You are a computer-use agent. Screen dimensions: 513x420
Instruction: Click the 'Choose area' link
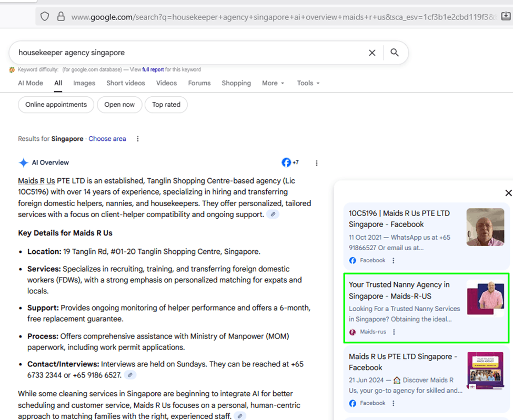point(107,139)
